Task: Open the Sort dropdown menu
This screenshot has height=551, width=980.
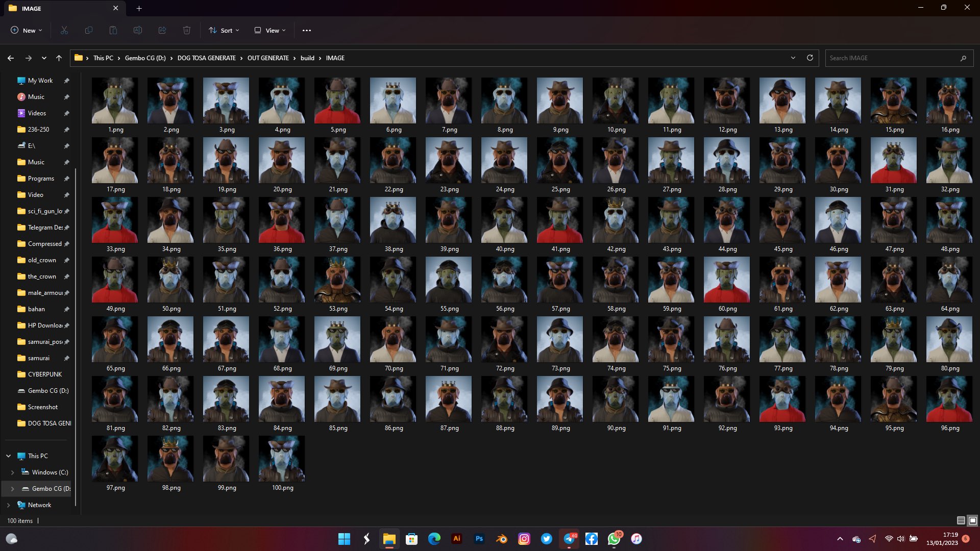Action: click(224, 31)
